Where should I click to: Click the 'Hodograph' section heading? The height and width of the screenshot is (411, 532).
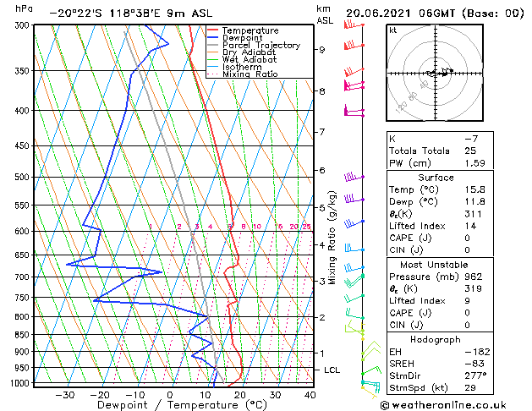[x=436, y=340]
